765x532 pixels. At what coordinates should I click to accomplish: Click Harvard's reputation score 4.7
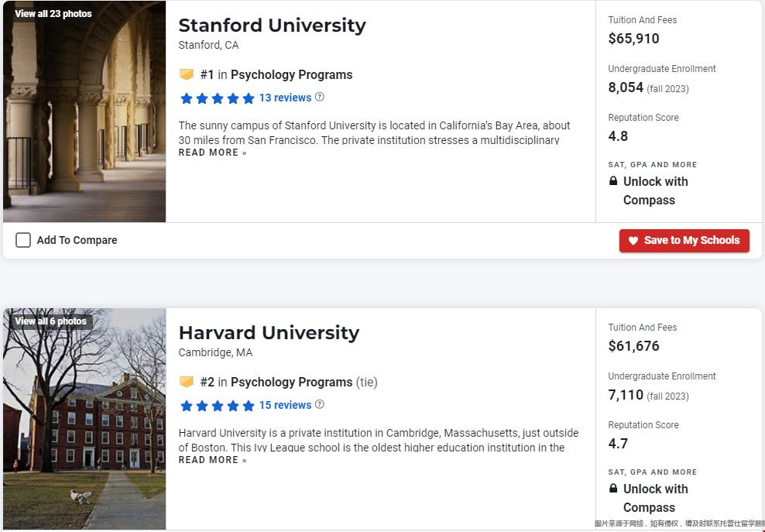pos(618,444)
